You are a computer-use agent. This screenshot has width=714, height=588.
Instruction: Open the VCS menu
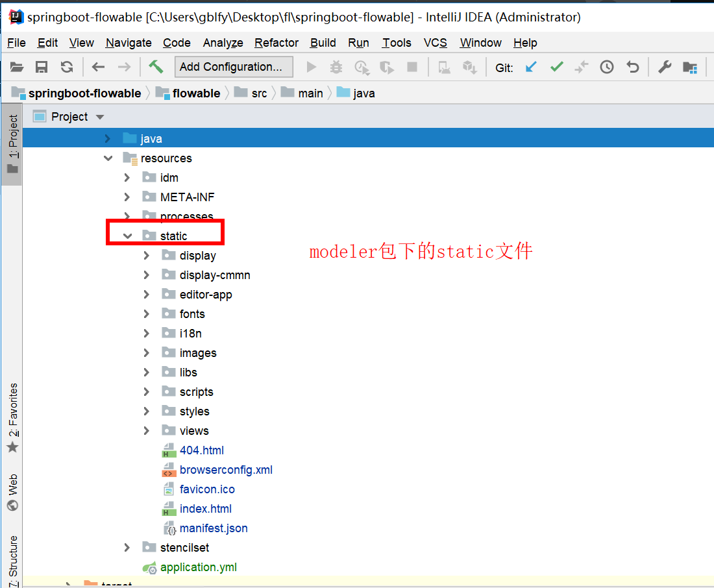click(x=436, y=43)
